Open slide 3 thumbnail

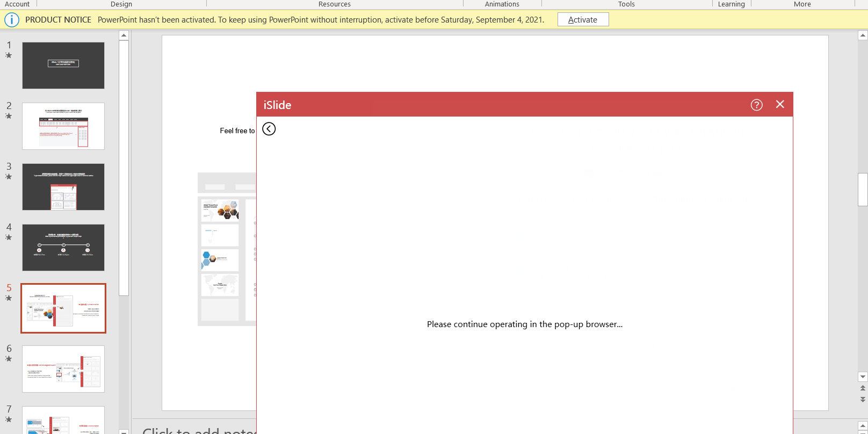coord(63,187)
